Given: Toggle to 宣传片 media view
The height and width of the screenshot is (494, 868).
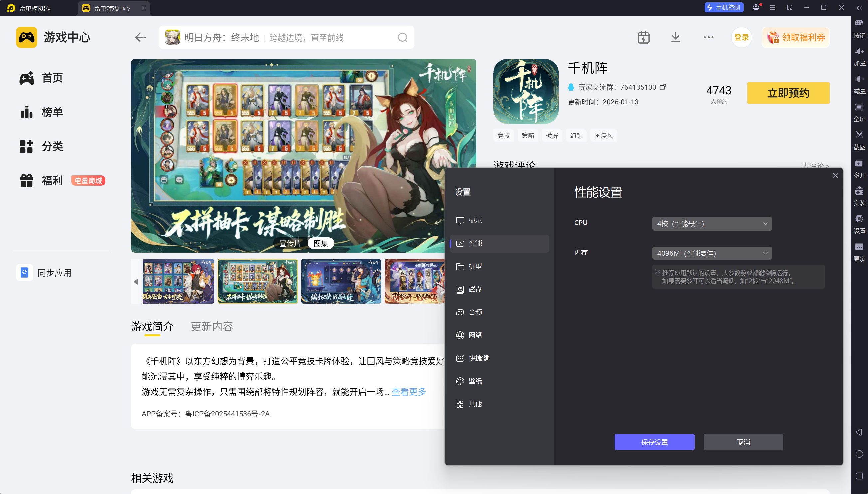Looking at the screenshot, I should [290, 243].
